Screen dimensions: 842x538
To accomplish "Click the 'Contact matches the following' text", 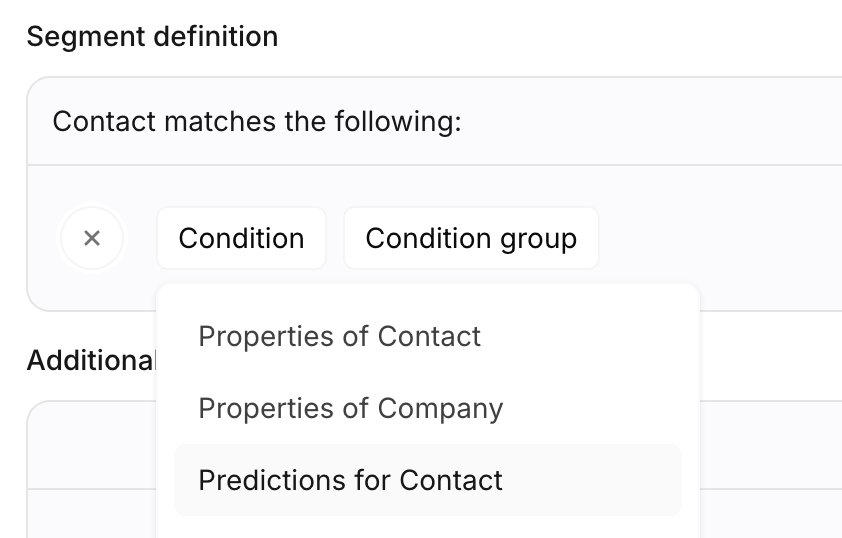I will pyautogui.click(x=257, y=122).
